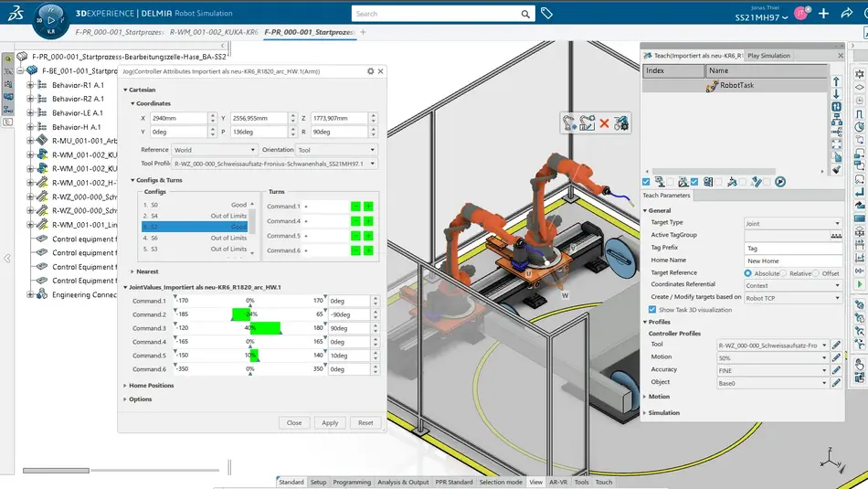Screen dimensions: 868x489
Task: Click the share arrow icon in top bar
Action: click(847, 14)
